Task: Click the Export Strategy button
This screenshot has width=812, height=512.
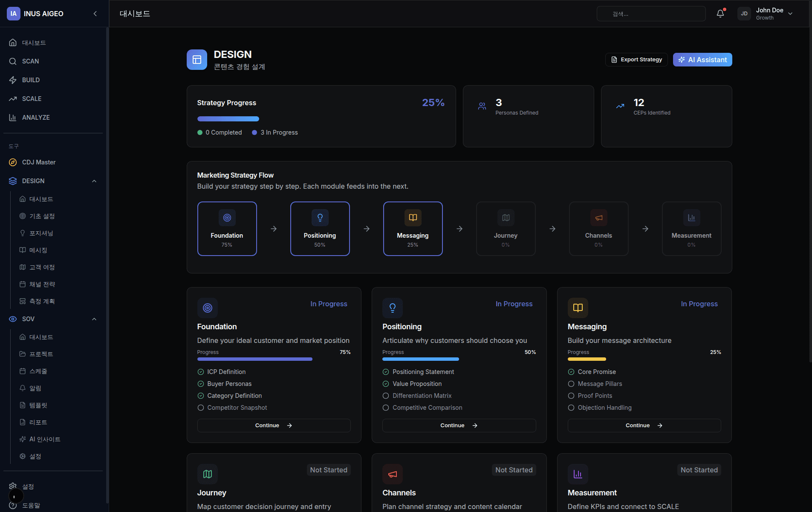Action: pyautogui.click(x=636, y=60)
